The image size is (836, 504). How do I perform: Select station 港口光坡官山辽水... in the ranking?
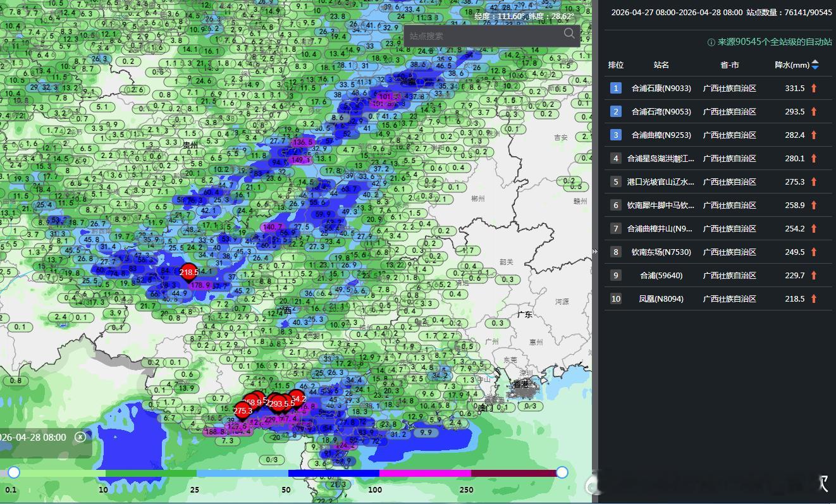click(x=661, y=182)
